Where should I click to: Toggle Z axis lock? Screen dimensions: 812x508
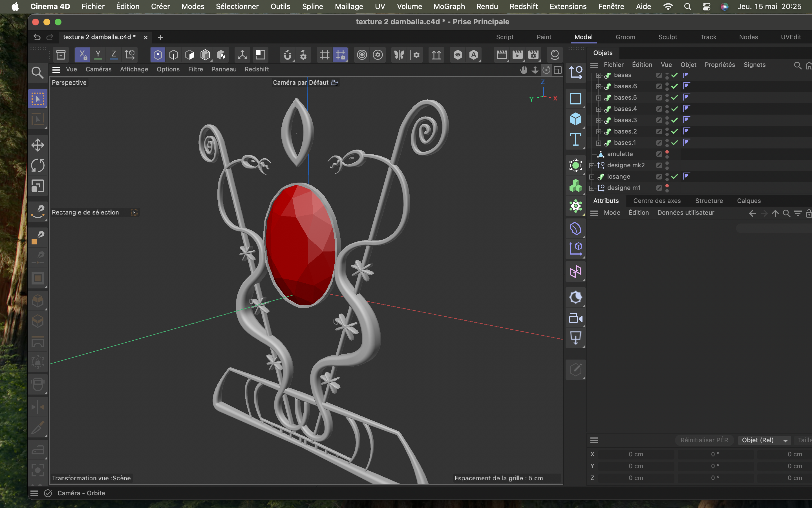coord(114,55)
